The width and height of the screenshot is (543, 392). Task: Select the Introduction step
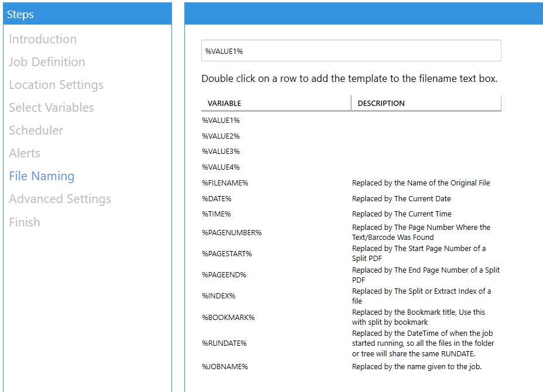pyautogui.click(x=42, y=39)
